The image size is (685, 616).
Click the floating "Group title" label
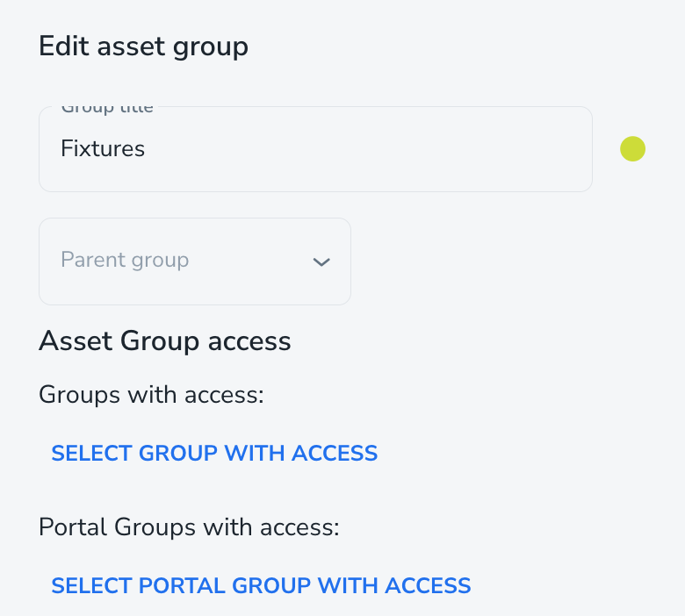pos(107,109)
